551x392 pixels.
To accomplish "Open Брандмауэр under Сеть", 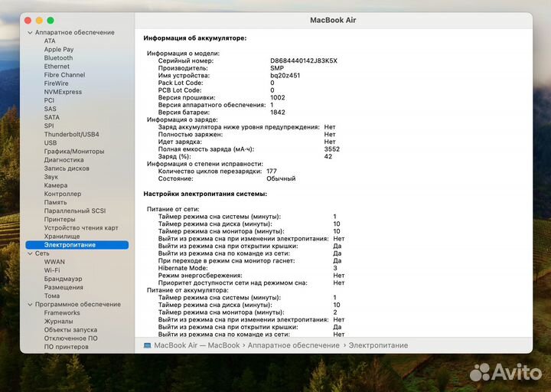I will tap(63, 279).
